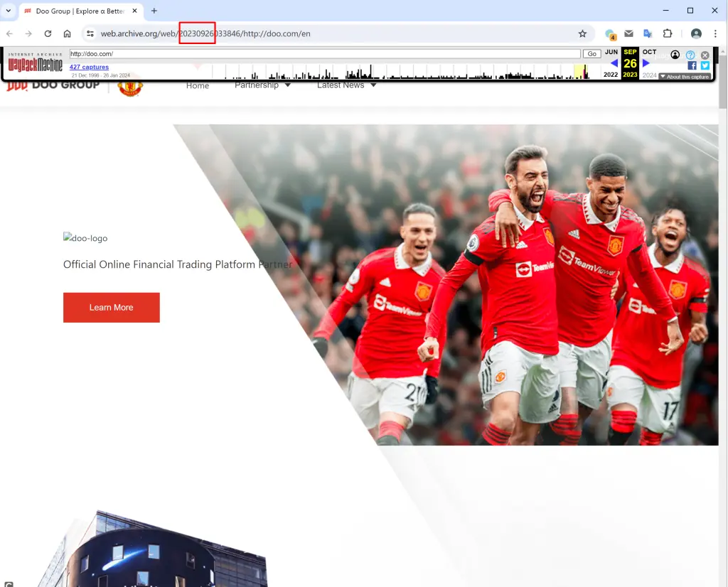Open the tab search dropdown
This screenshot has height=587, width=728.
9,10
